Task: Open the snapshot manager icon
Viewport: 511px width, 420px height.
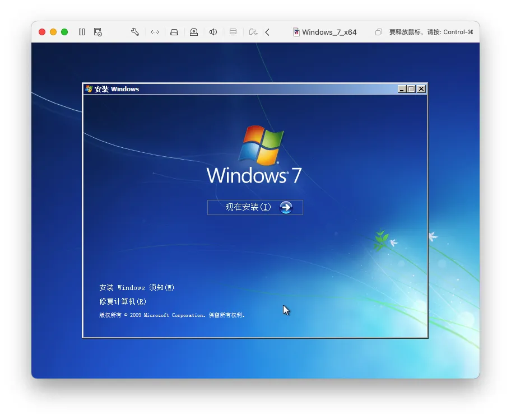Action: 97,32
